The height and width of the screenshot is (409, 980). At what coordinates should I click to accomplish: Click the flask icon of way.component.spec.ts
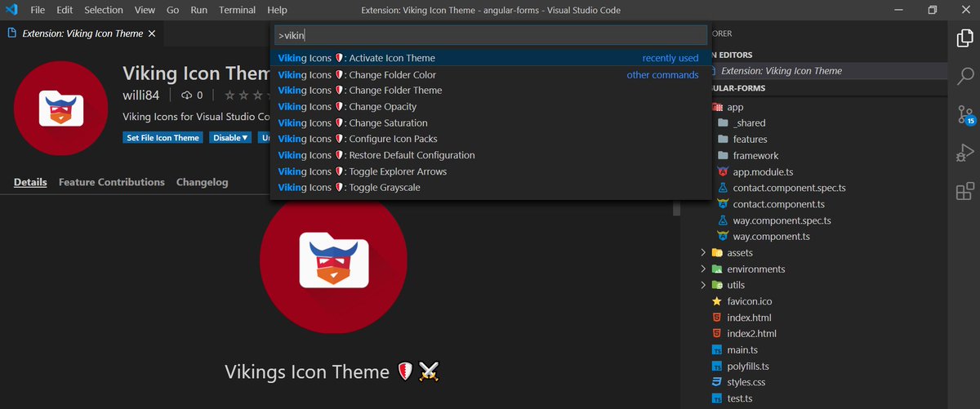(722, 220)
